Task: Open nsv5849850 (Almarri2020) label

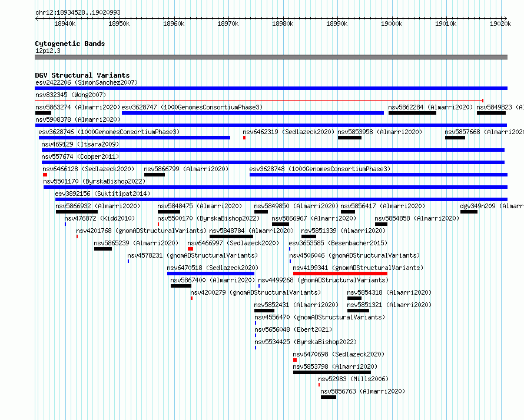Action: (x=296, y=206)
